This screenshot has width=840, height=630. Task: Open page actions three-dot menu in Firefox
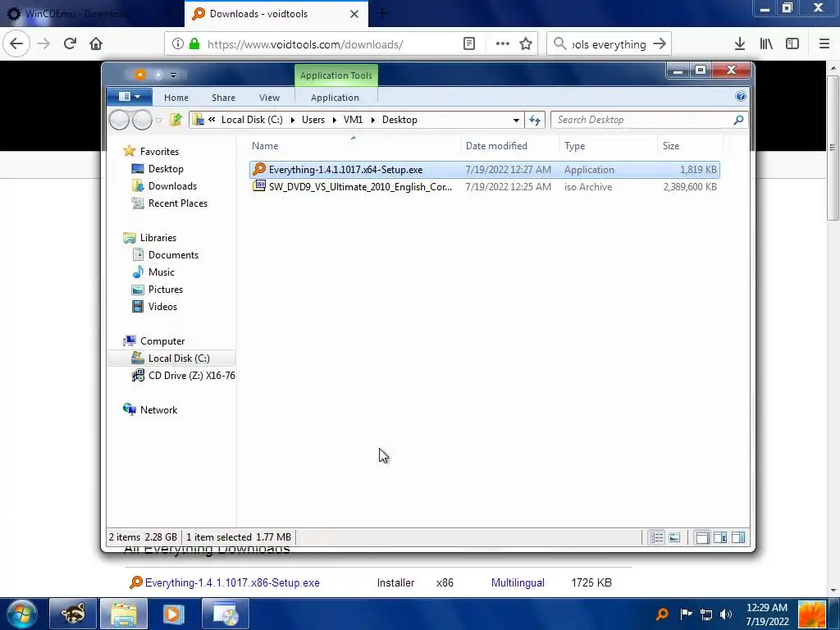point(502,44)
